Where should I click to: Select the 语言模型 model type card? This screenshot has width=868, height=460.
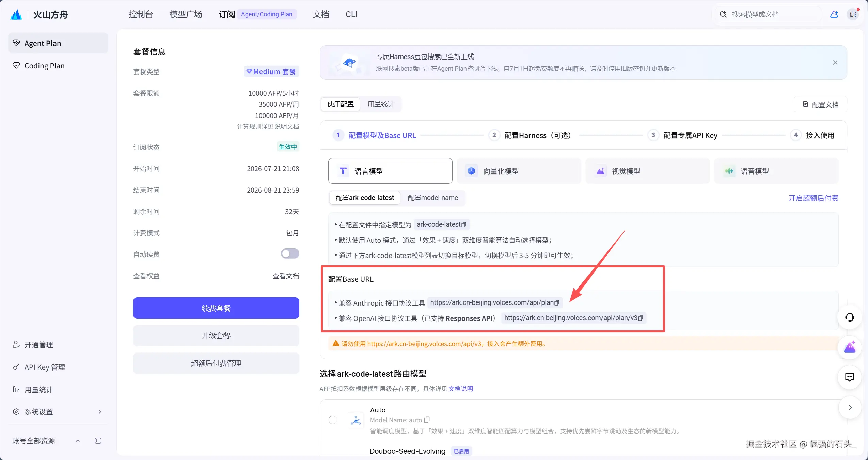tap(390, 171)
